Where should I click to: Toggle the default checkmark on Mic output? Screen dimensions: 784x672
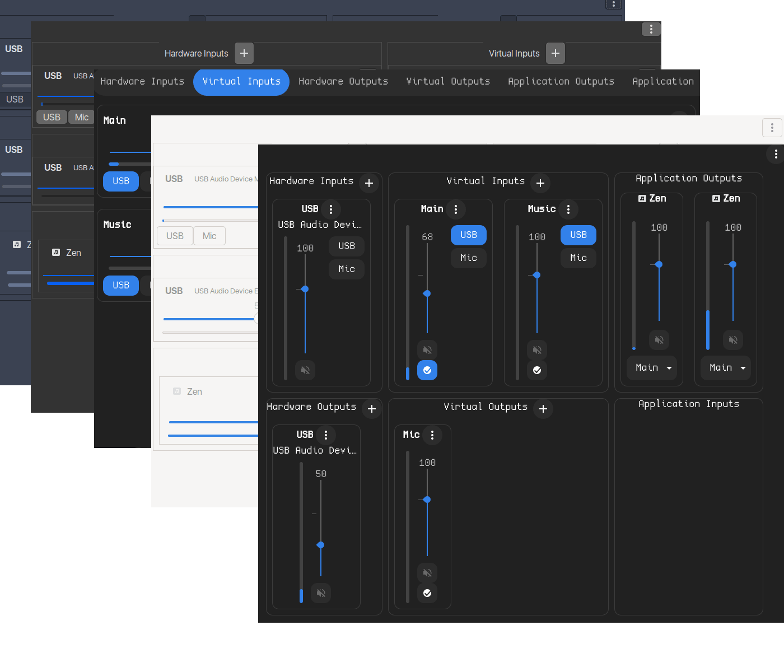coord(427,593)
